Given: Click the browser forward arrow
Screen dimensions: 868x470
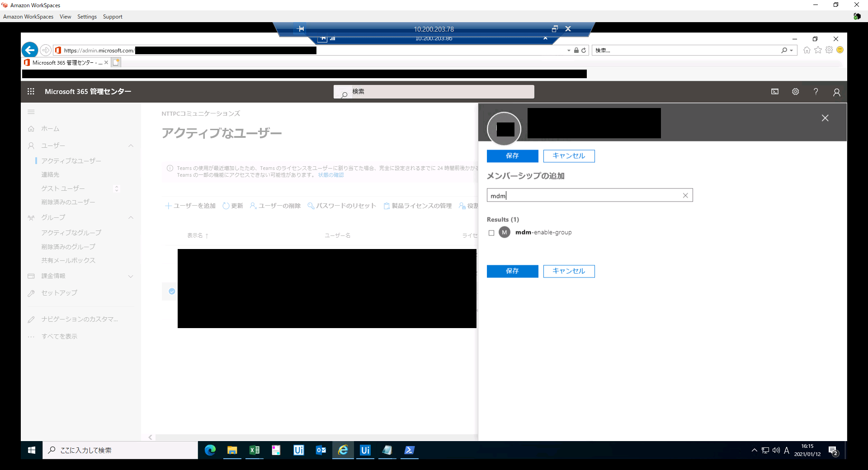Looking at the screenshot, I should [x=46, y=50].
